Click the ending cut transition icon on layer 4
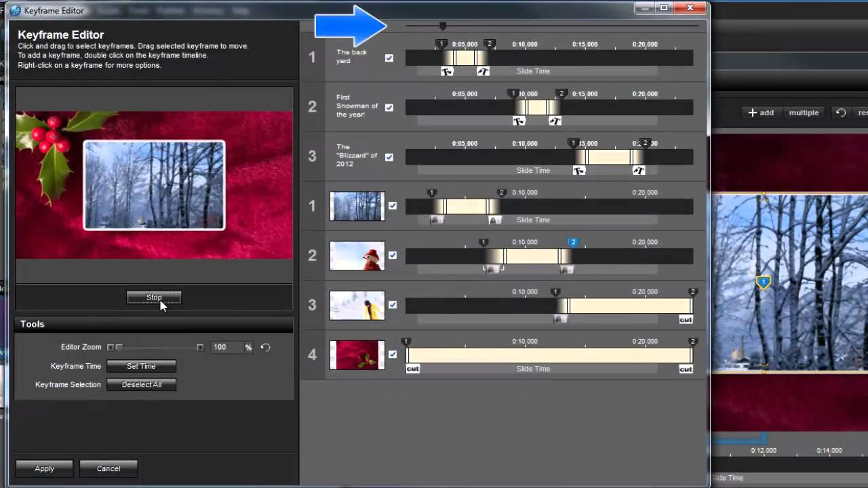The image size is (868, 488). pyautogui.click(x=686, y=369)
